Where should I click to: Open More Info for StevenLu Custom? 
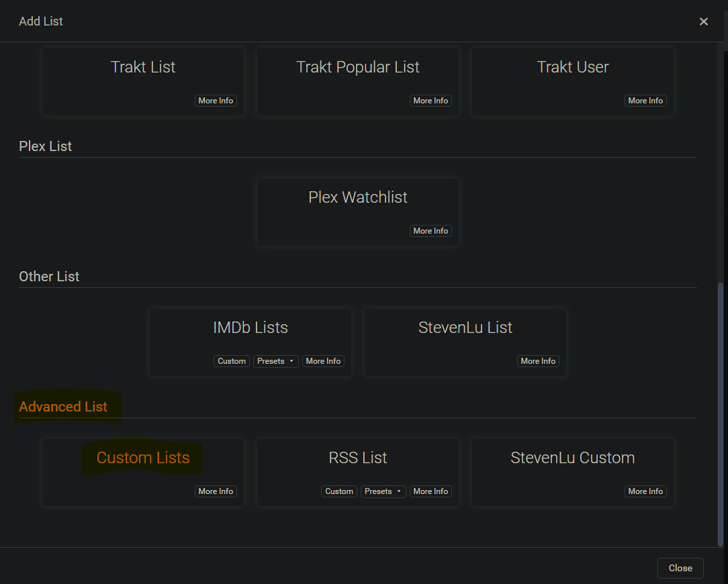645,491
